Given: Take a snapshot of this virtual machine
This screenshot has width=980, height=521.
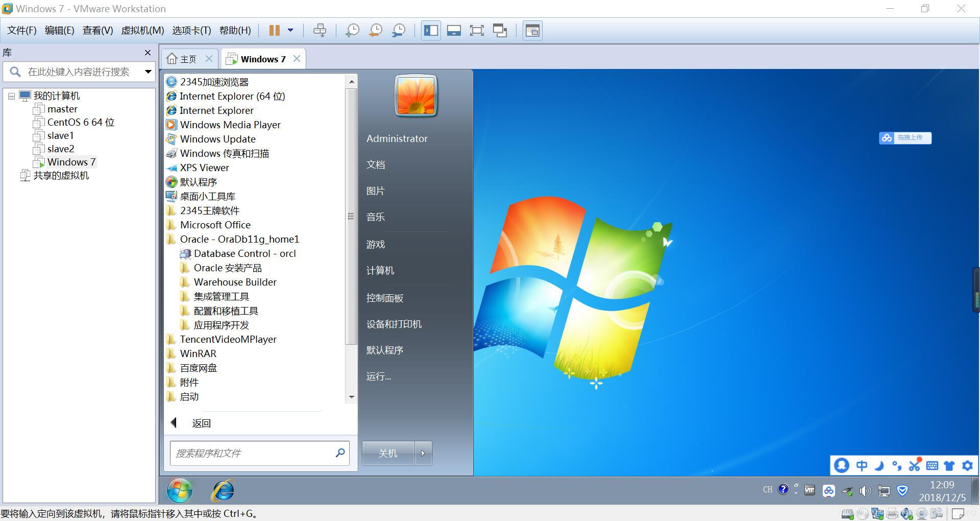Looking at the screenshot, I should click(352, 31).
